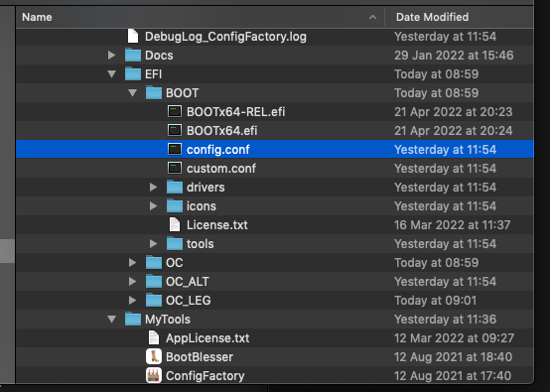Click the BOOTx64-REL.efi file icon
The image size is (550, 392).
pyautogui.click(x=175, y=112)
